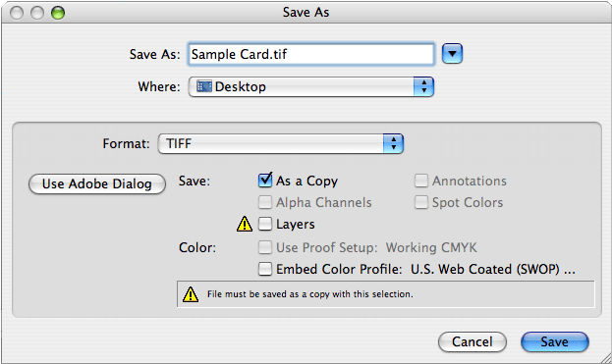Enable the Layers checkbox

pyautogui.click(x=265, y=224)
